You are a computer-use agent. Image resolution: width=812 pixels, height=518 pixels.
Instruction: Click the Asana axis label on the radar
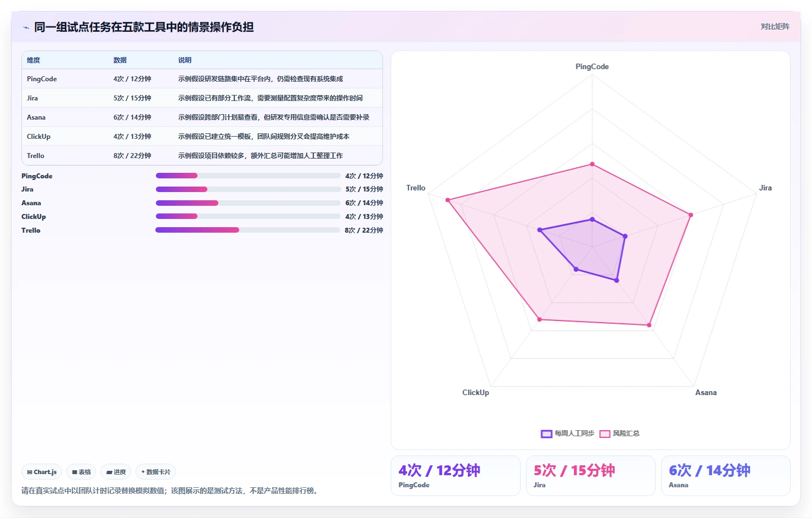coord(706,392)
